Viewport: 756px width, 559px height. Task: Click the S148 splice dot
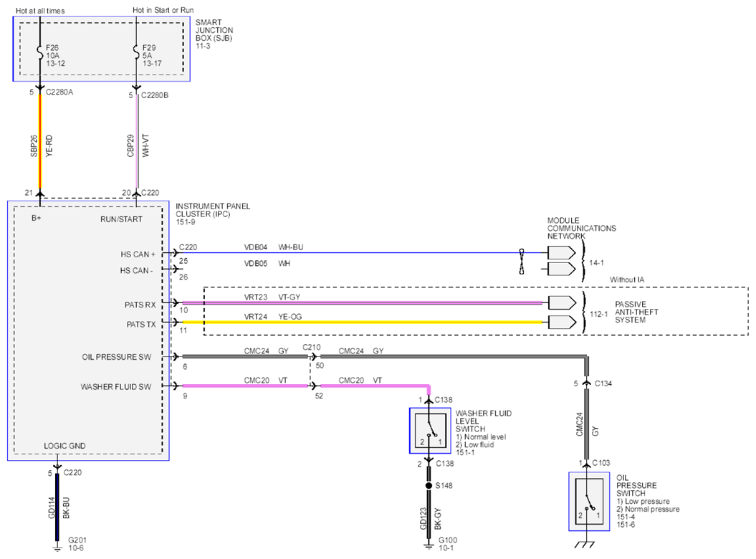pos(429,485)
